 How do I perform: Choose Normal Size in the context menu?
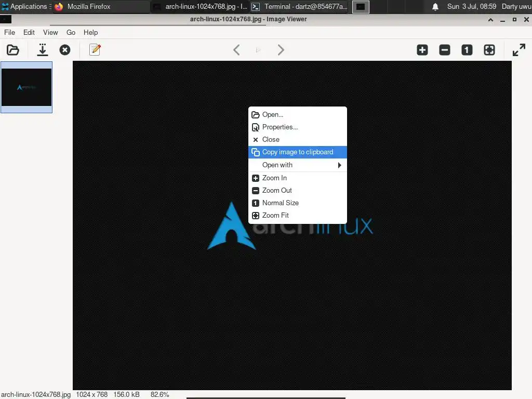[x=298, y=203]
